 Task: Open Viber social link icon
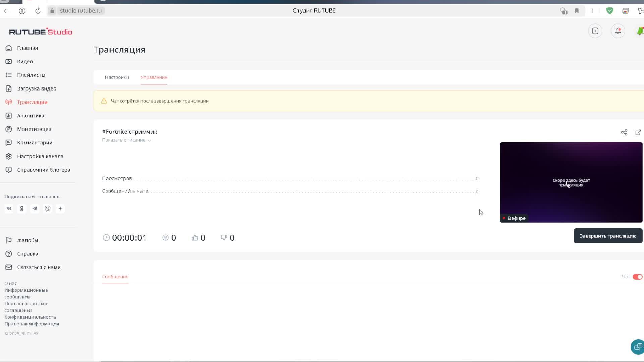48,209
